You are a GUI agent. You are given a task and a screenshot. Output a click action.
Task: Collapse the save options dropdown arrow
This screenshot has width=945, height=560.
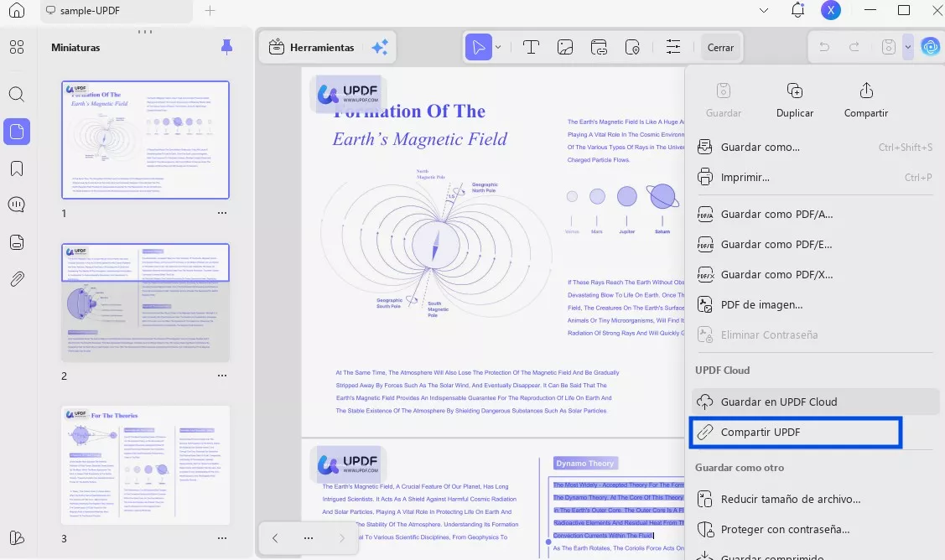[907, 47]
